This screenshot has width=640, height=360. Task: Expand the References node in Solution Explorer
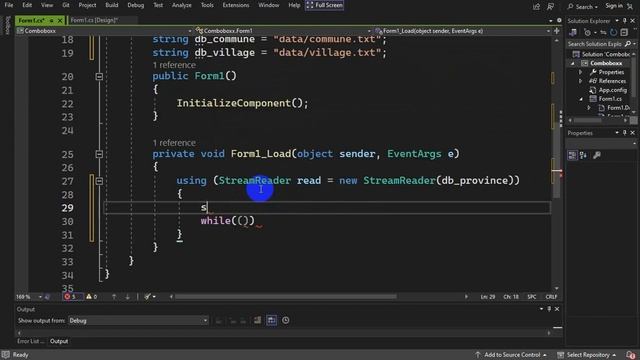tap(580, 81)
